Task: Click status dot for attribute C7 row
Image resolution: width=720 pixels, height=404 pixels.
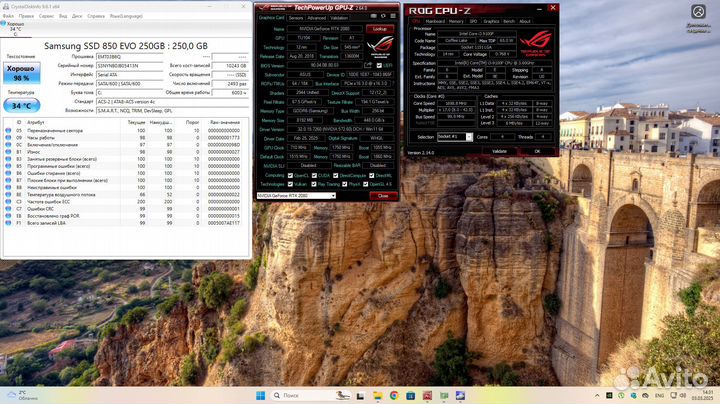Action: click(x=8, y=209)
